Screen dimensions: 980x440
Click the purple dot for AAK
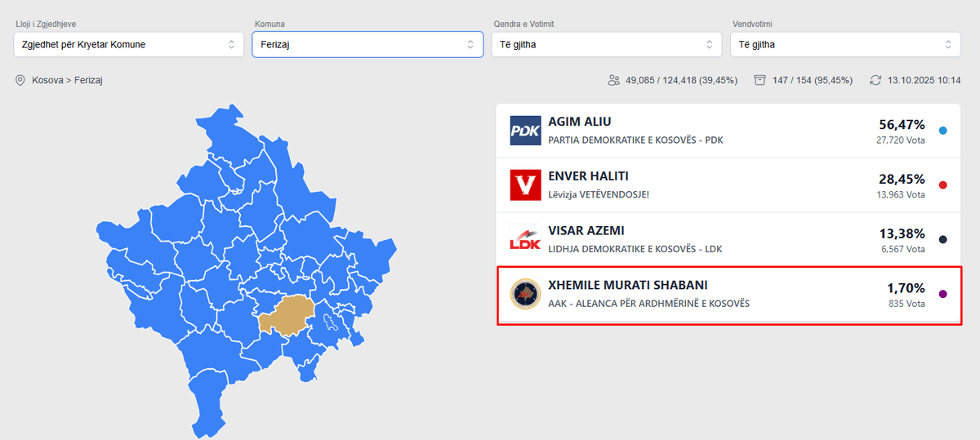[943, 294]
